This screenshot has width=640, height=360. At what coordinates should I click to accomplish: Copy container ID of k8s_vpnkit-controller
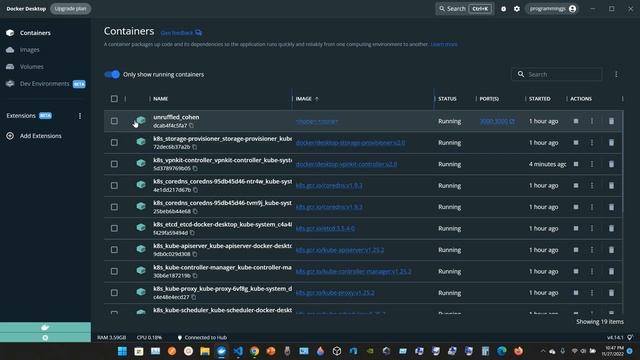[195, 169]
